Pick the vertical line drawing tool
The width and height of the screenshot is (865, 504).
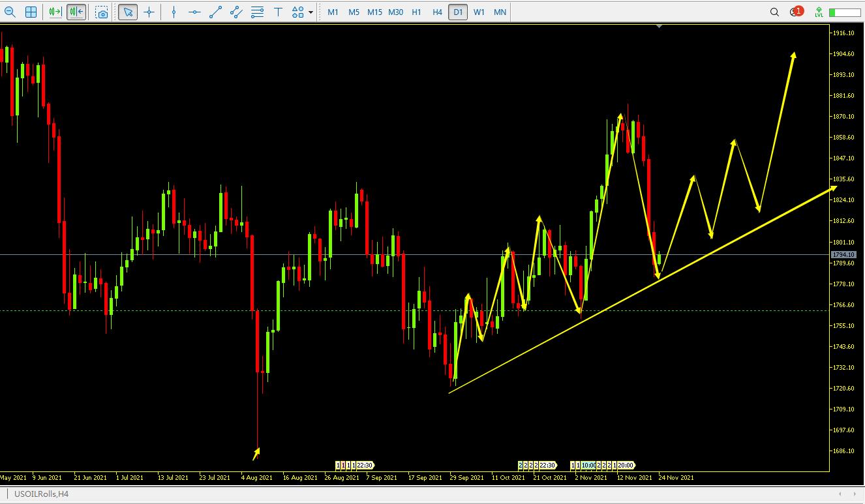point(174,12)
